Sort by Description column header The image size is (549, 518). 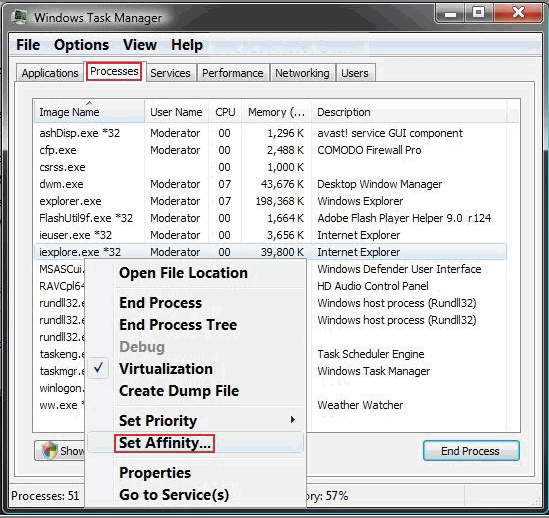click(x=409, y=112)
